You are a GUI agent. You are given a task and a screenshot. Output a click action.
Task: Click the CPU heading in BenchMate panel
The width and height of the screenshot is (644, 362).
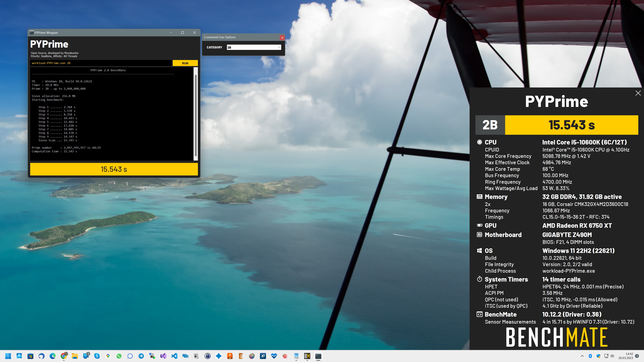[x=491, y=142]
